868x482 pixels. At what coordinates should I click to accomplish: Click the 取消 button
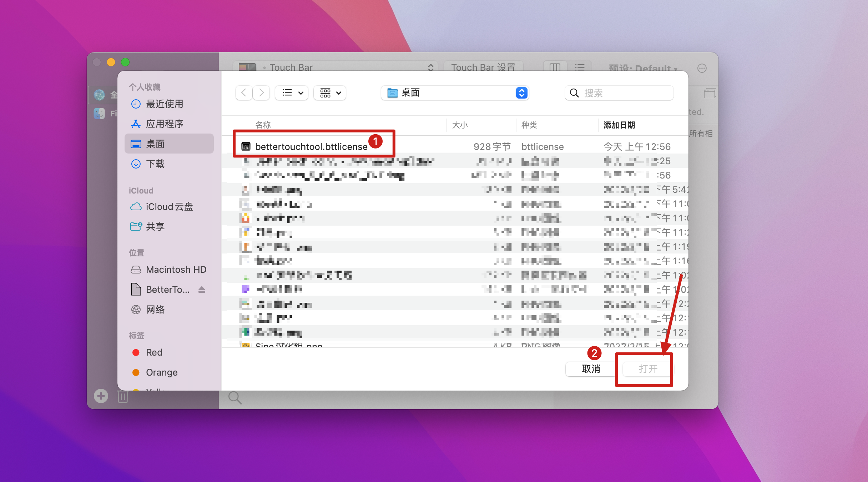591,369
